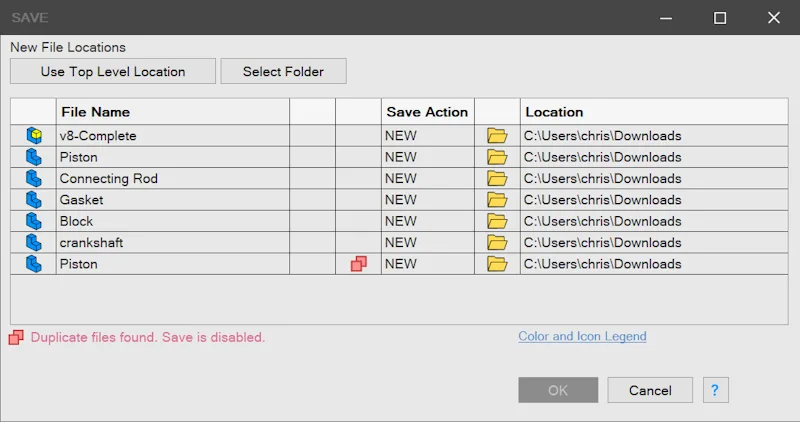This screenshot has height=422, width=800.
Task: Open the folder browser for Block
Action: tap(497, 221)
